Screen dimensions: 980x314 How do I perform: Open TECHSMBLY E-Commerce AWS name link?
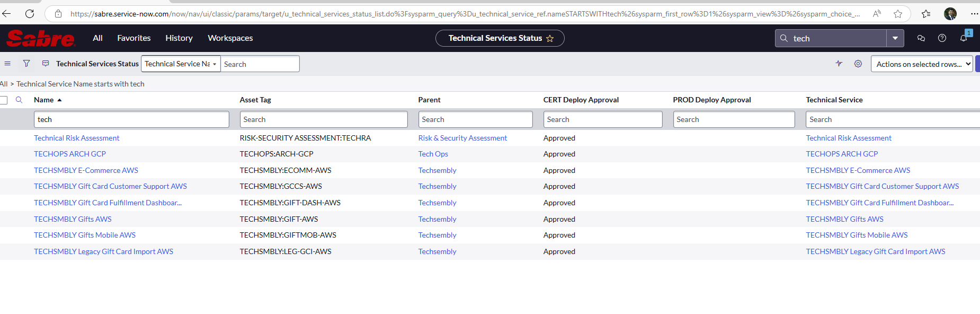point(86,170)
